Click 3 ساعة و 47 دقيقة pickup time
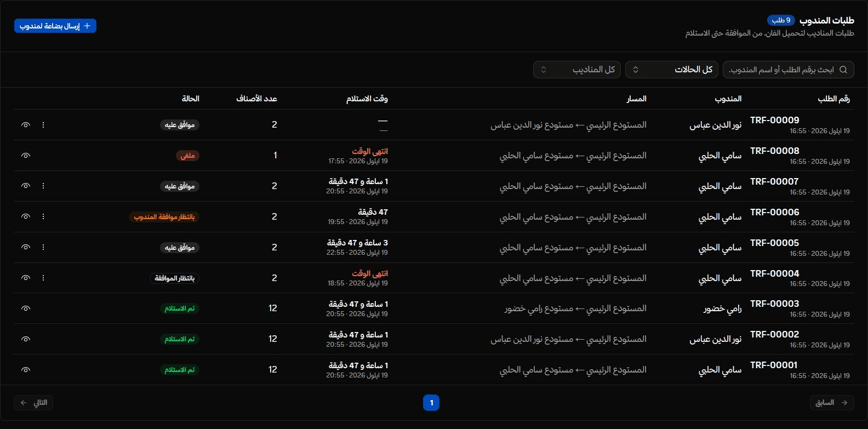This screenshot has height=429, width=868. 357,243
